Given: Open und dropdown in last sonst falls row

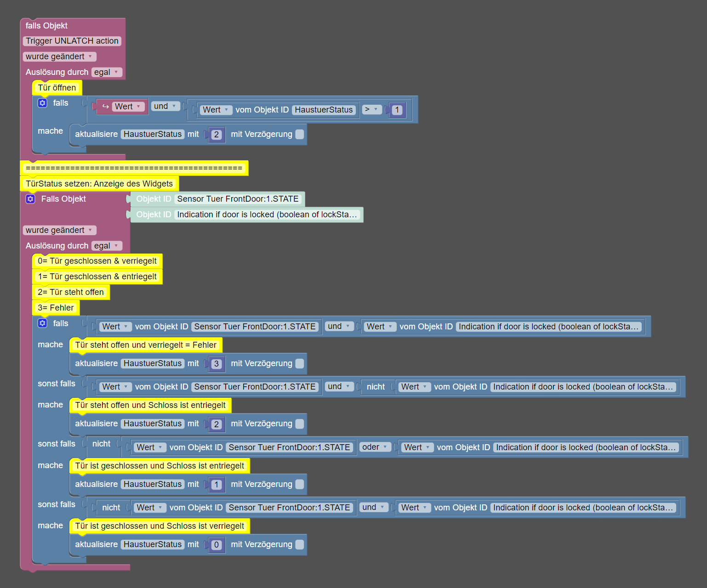Looking at the screenshot, I should [374, 507].
